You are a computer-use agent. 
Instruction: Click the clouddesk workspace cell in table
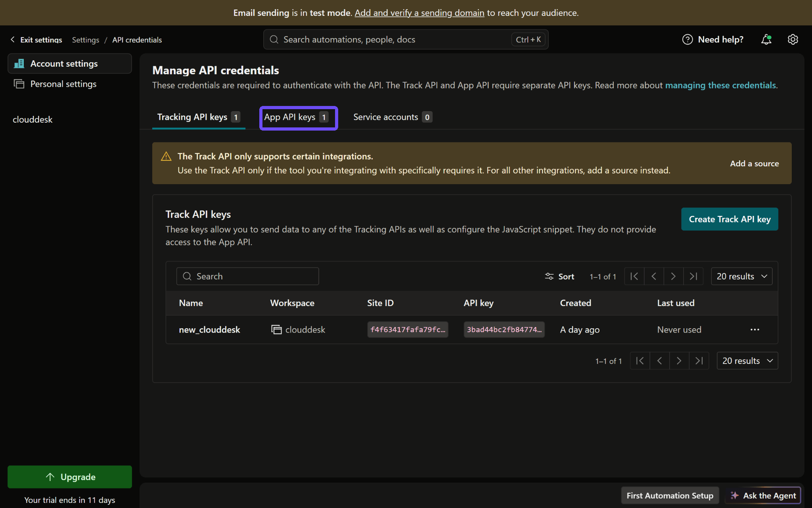[298, 329]
